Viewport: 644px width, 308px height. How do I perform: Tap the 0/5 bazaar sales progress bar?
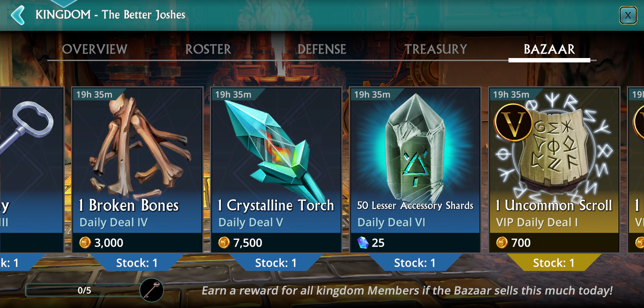[x=84, y=290]
